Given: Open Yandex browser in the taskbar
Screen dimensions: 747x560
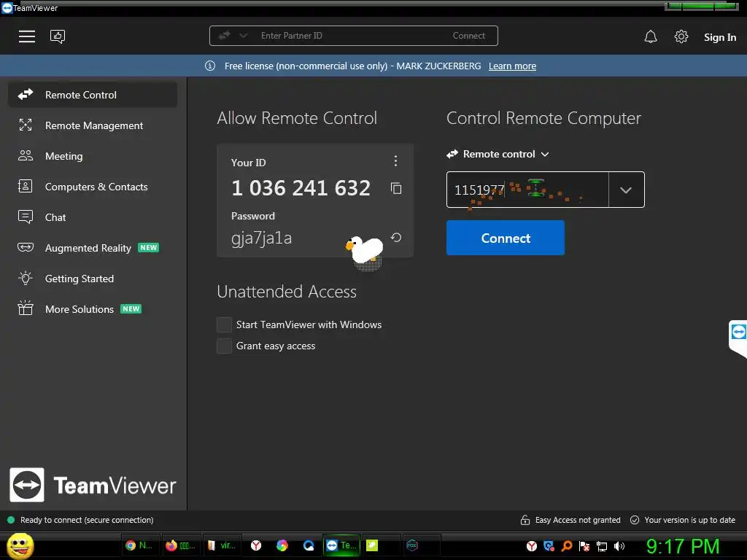Looking at the screenshot, I should [256, 545].
